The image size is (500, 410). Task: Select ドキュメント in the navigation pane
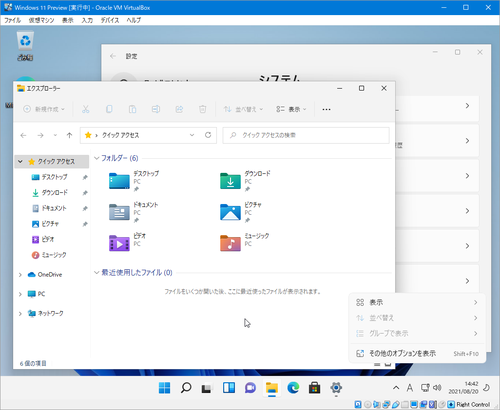click(x=53, y=208)
